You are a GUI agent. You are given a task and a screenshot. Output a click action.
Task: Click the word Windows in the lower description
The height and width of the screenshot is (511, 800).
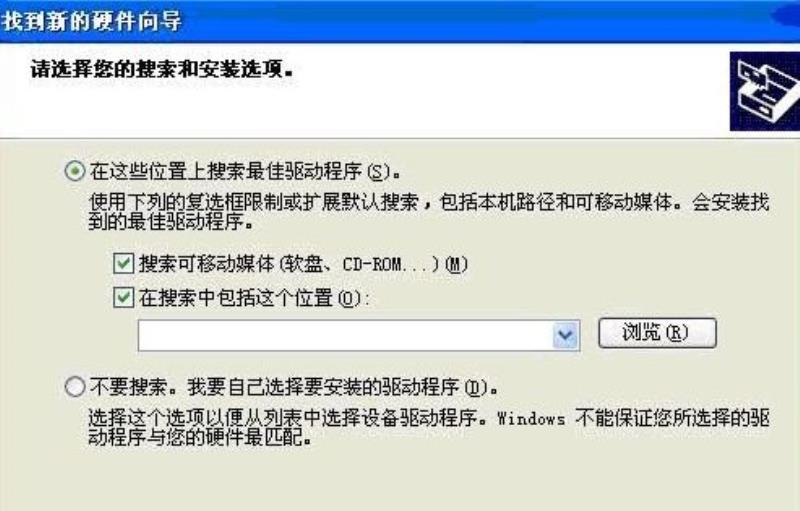[x=531, y=419]
